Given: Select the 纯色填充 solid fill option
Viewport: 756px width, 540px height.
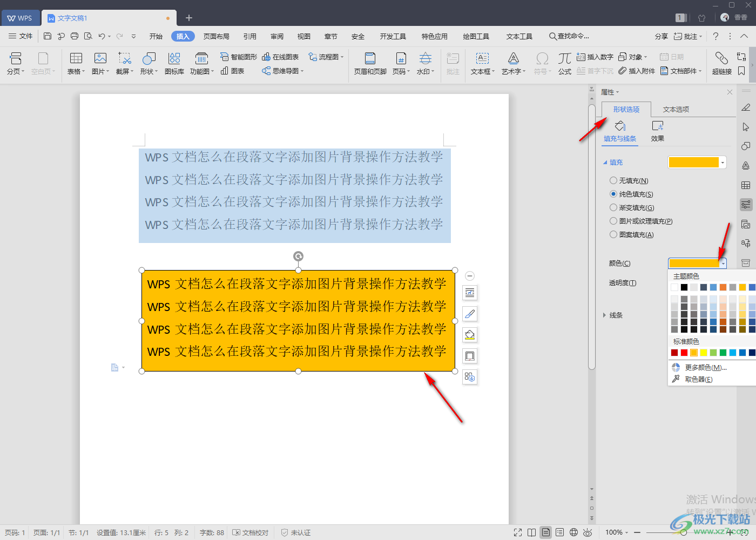Looking at the screenshot, I should [x=631, y=194].
